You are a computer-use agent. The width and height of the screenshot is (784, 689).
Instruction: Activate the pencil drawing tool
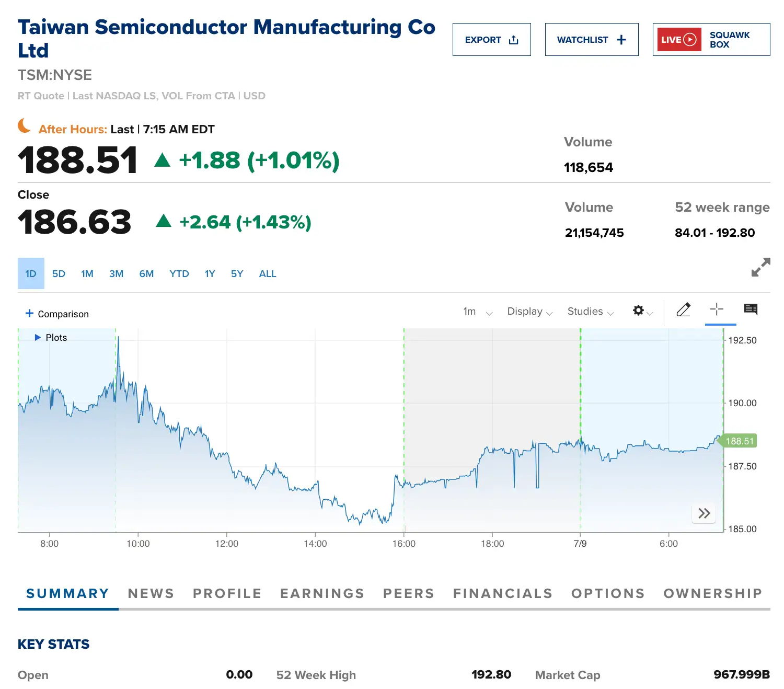(683, 310)
